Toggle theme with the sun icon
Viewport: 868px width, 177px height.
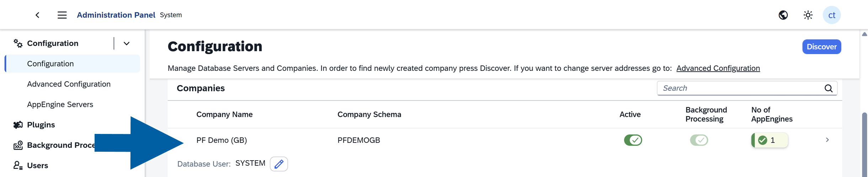point(808,15)
